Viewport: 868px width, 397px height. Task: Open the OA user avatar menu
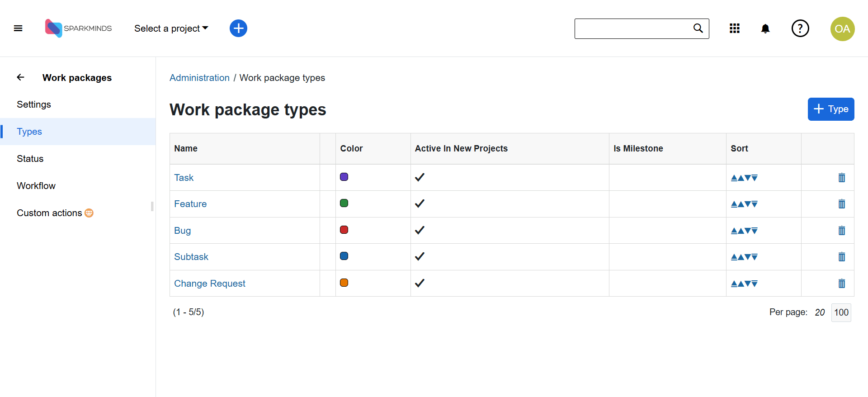click(842, 29)
